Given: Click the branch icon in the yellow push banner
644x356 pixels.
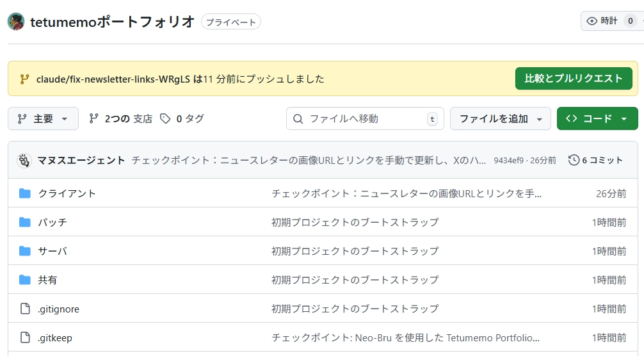Looking at the screenshot, I should [x=24, y=79].
